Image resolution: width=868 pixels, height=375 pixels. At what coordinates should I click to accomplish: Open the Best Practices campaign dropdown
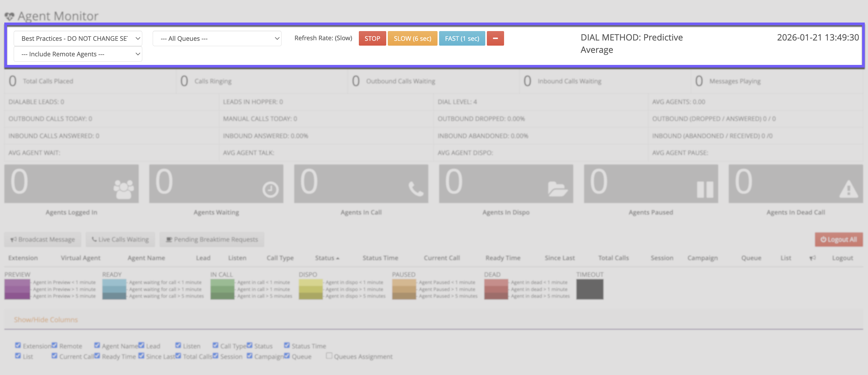pyautogui.click(x=78, y=38)
